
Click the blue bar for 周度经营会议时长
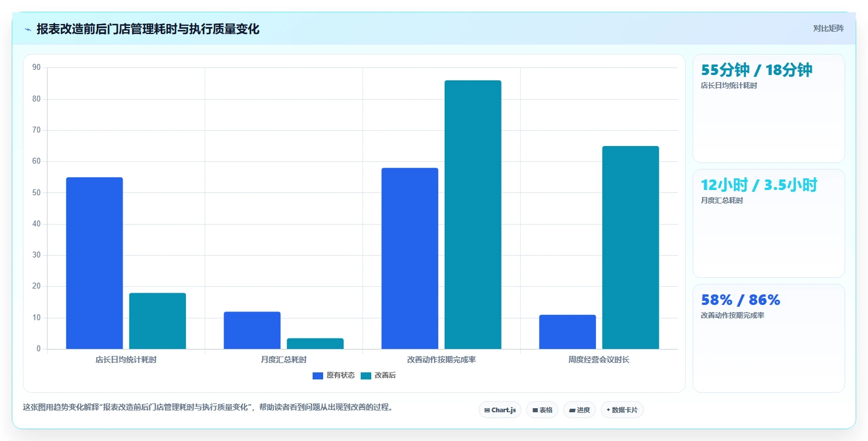click(568, 332)
